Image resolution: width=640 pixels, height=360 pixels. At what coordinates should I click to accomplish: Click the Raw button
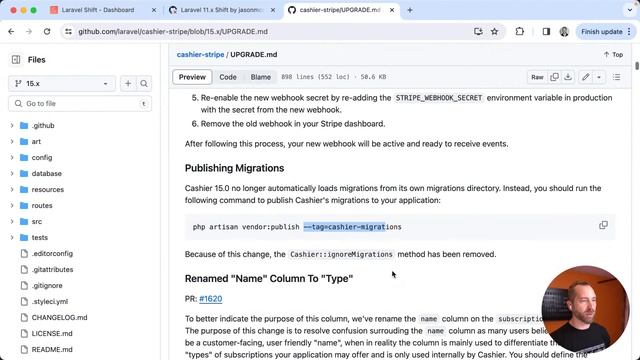(537, 77)
